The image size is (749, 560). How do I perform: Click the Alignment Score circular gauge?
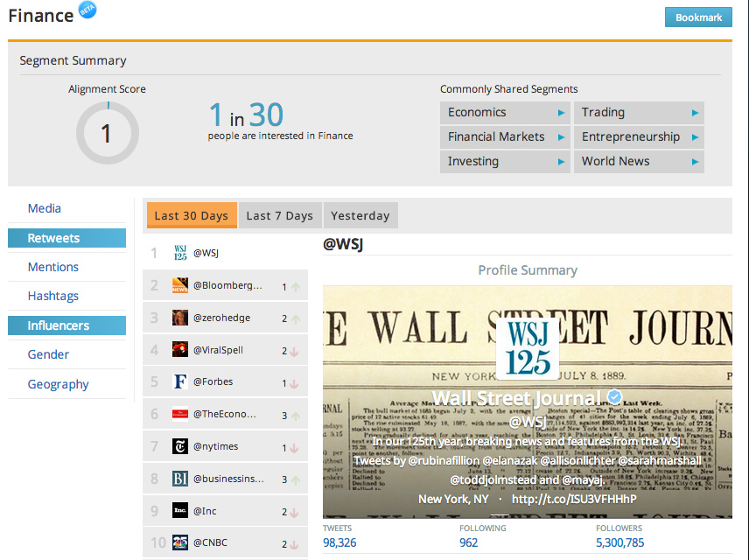coord(108,133)
